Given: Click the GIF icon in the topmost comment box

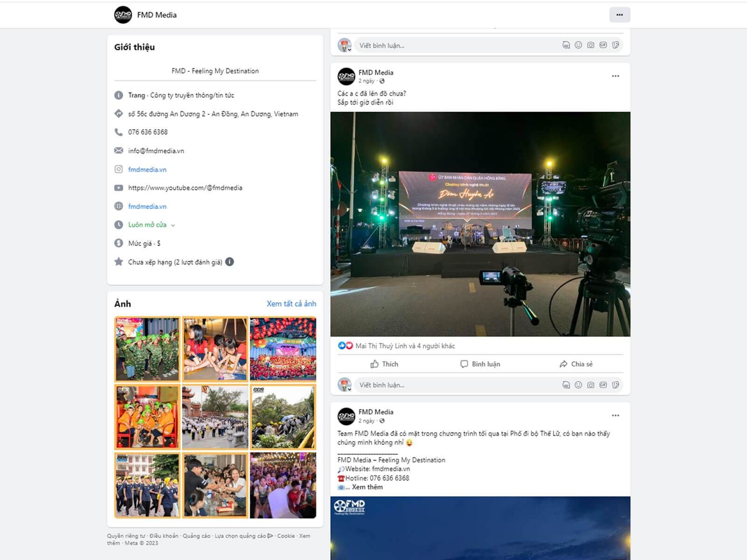Looking at the screenshot, I should 603,45.
